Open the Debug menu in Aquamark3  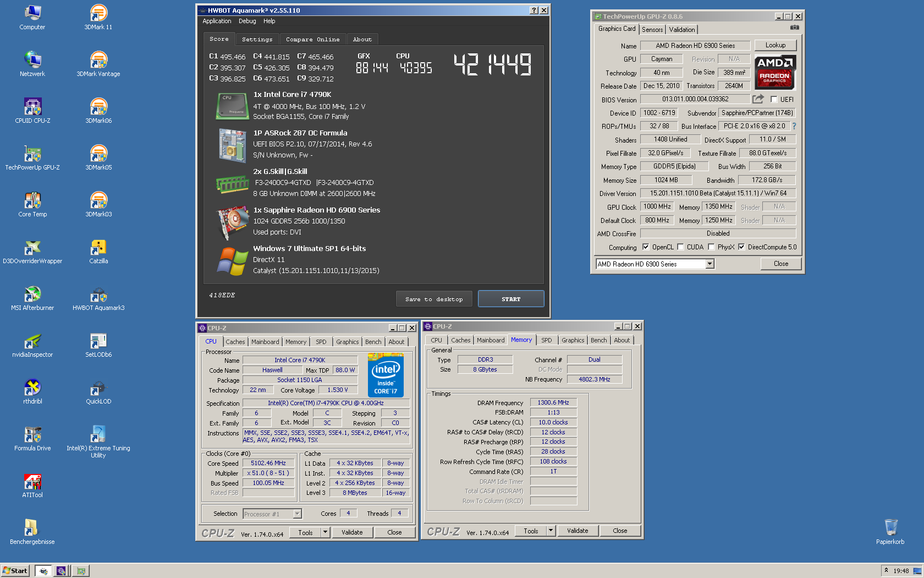248,21
